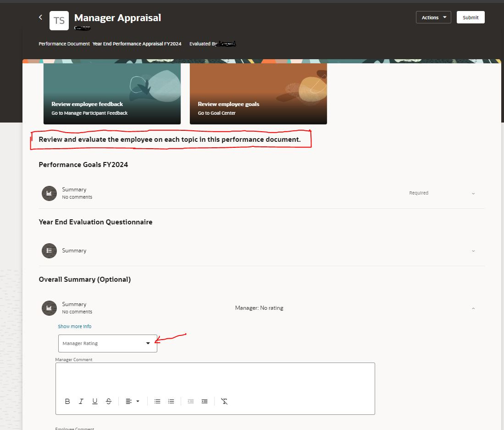Insert a bulleted list in Manager Comment
Viewport: 504px width, 430px height.
[x=157, y=401]
